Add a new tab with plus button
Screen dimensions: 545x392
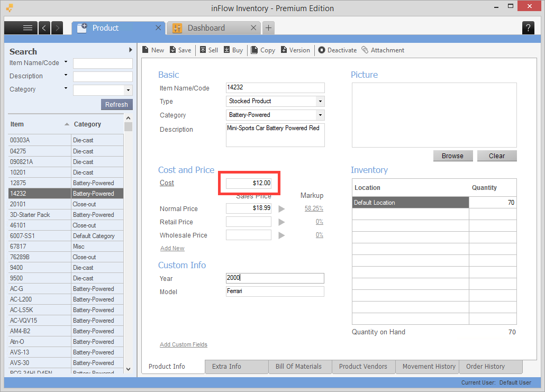268,28
